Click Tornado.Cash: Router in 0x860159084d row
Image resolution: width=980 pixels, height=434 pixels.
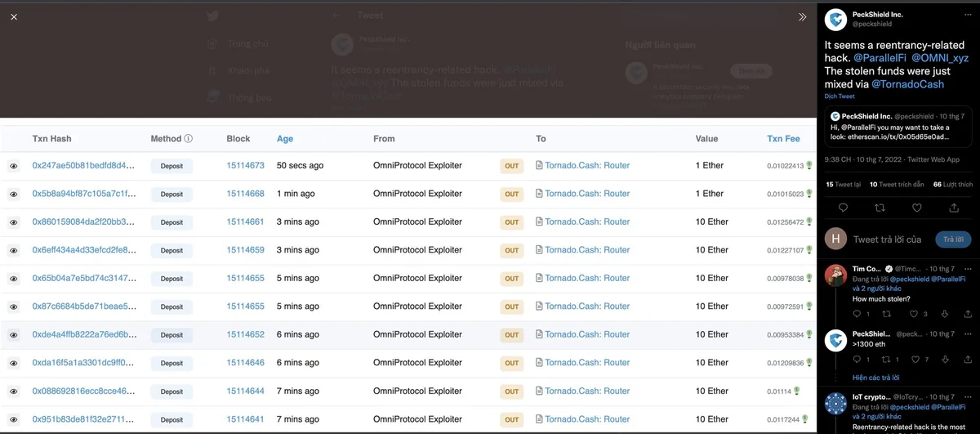tap(587, 221)
